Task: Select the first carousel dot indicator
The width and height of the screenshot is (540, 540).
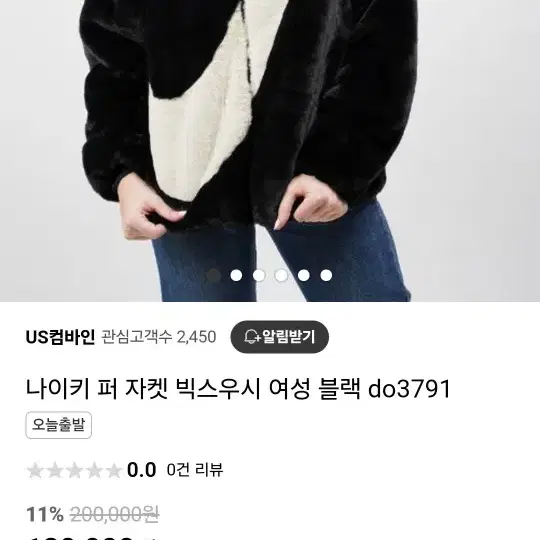Action: coord(214,275)
